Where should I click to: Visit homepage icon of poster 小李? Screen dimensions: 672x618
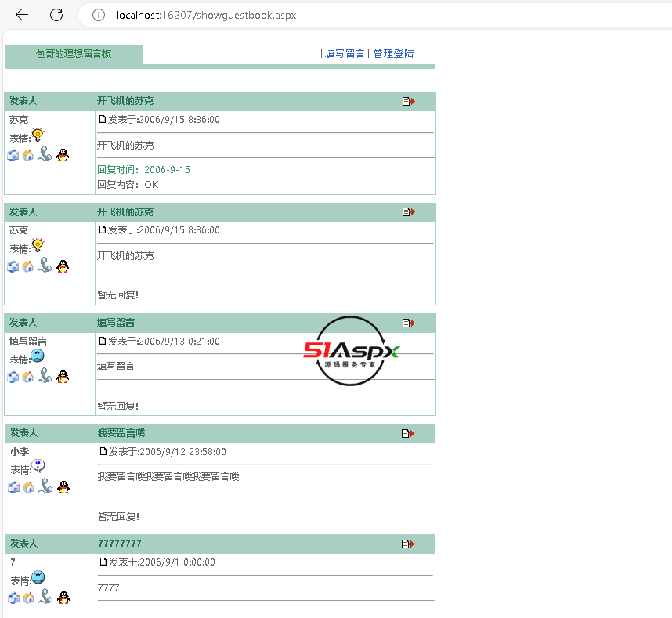29,487
